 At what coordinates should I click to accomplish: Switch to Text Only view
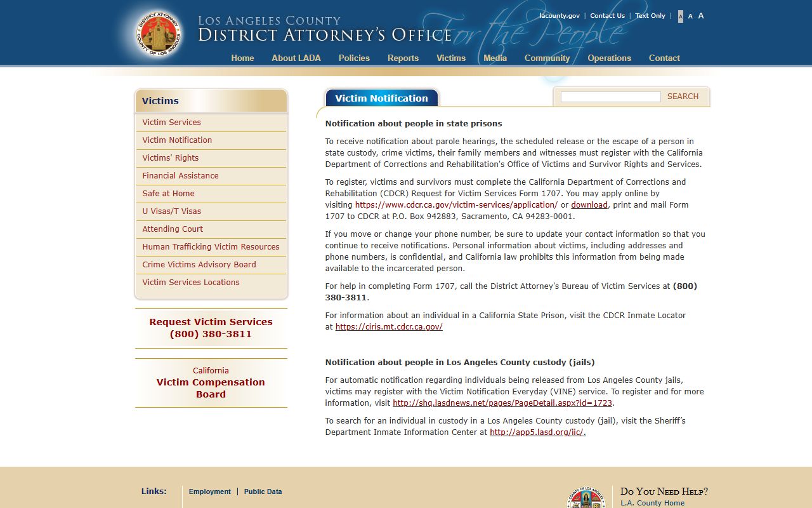pyautogui.click(x=650, y=16)
